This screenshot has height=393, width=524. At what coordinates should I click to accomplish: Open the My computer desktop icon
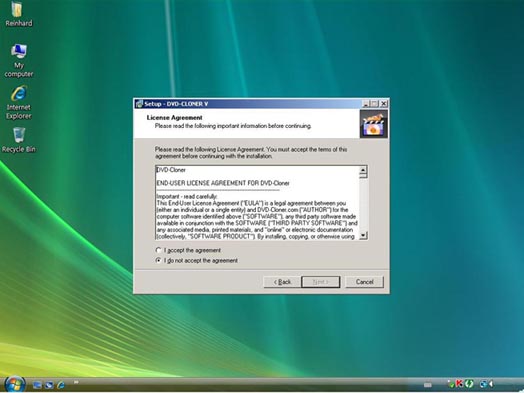pos(18,60)
